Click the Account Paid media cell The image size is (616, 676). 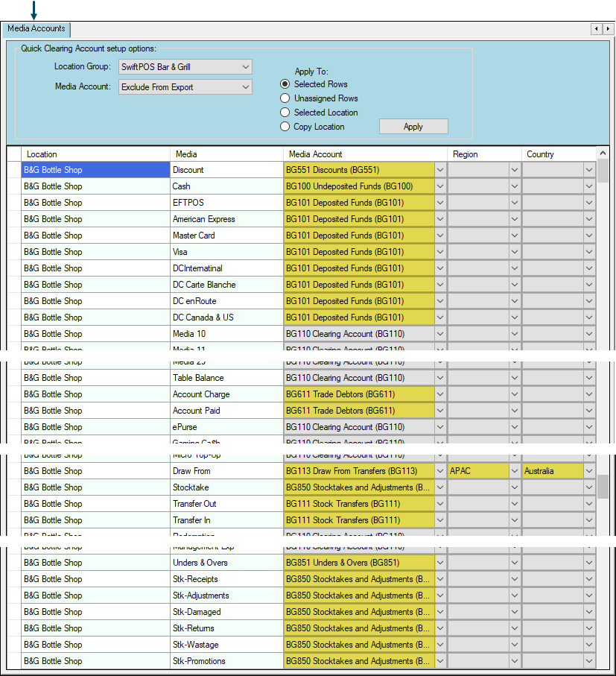click(226, 411)
